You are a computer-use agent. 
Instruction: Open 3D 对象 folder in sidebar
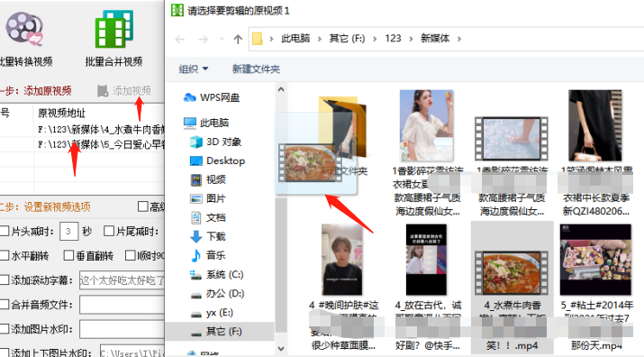click(215, 142)
